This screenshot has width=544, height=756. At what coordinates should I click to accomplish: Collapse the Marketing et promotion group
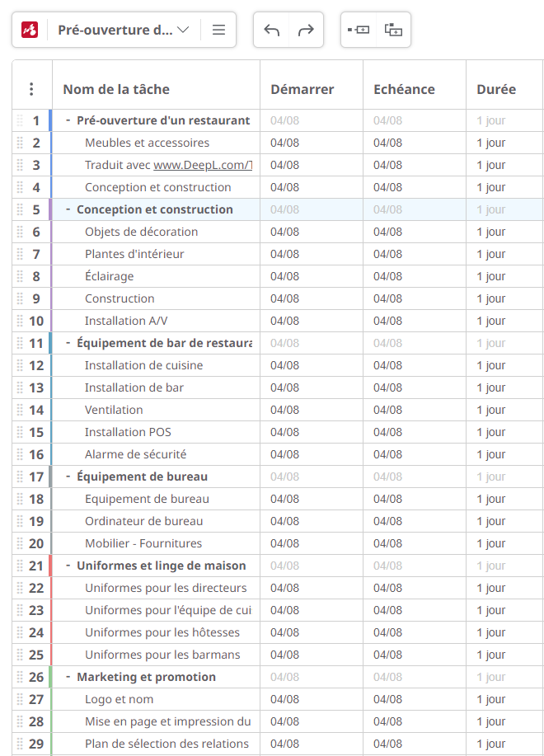[68, 678]
